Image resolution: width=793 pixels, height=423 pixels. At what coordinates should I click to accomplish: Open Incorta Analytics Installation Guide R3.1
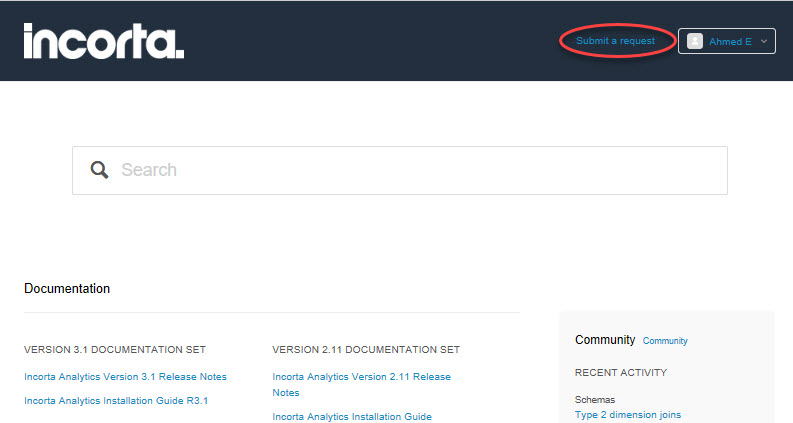116,401
